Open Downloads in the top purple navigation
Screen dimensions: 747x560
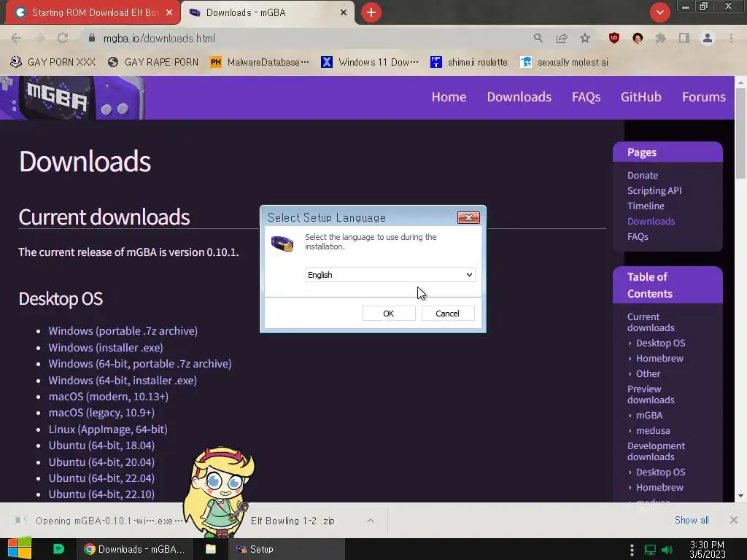pyautogui.click(x=519, y=97)
